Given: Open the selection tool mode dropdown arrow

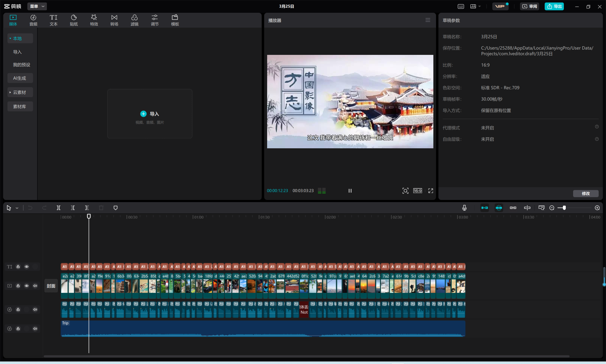Looking at the screenshot, I should [x=17, y=208].
